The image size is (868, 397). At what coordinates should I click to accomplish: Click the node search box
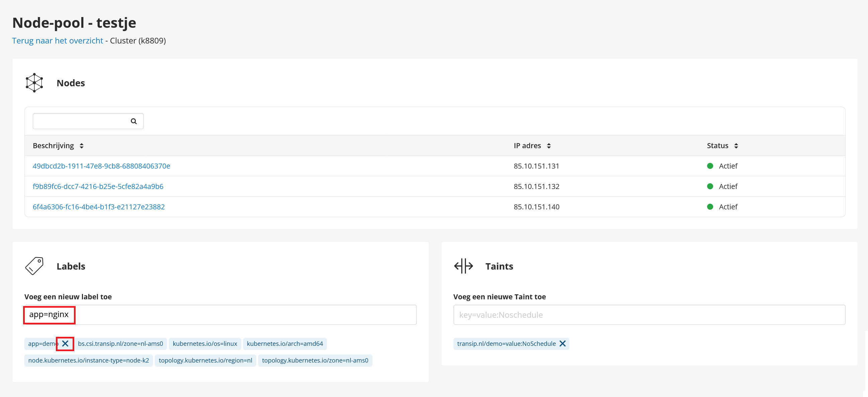(x=81, y=121)
